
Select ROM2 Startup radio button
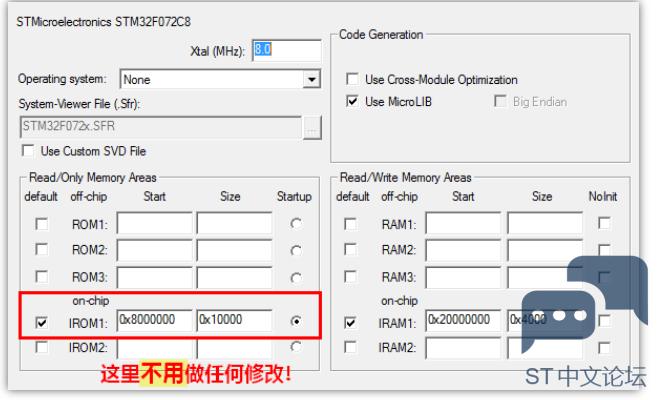coord(296,251)
